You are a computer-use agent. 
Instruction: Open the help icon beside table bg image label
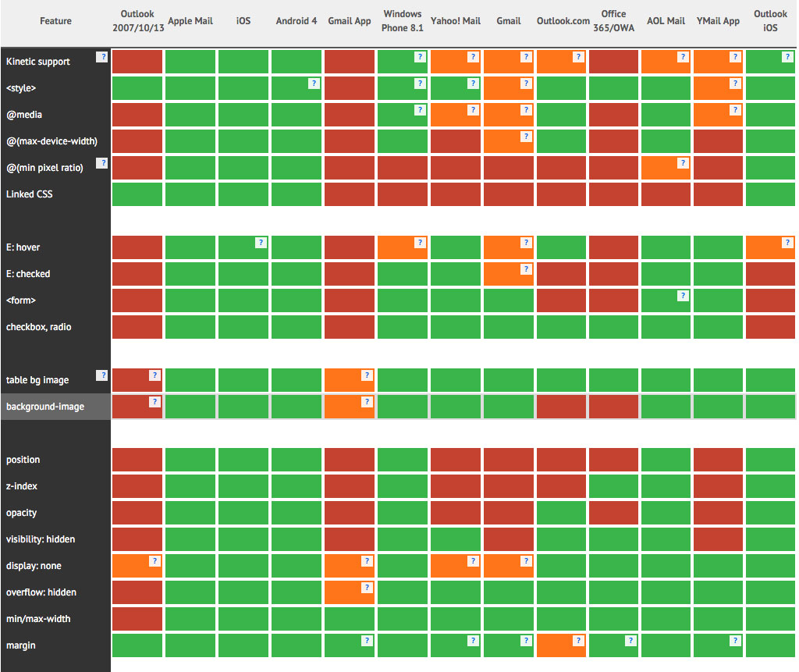click(102, 375)
